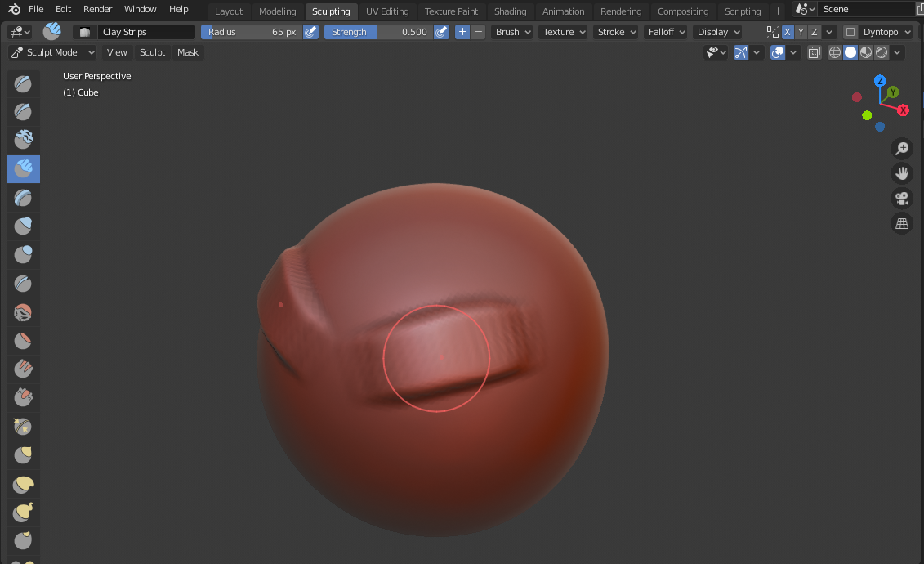Set brush direction to subtract
The height and width of the screenshot is (564, 924).
tap(479, 32)
